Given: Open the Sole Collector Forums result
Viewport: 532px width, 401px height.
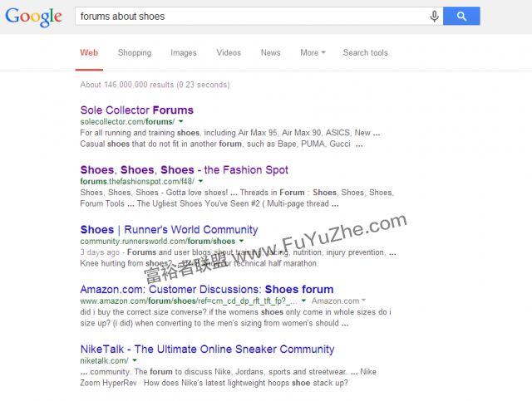Looking at the screenshot, I should (136, 110).
